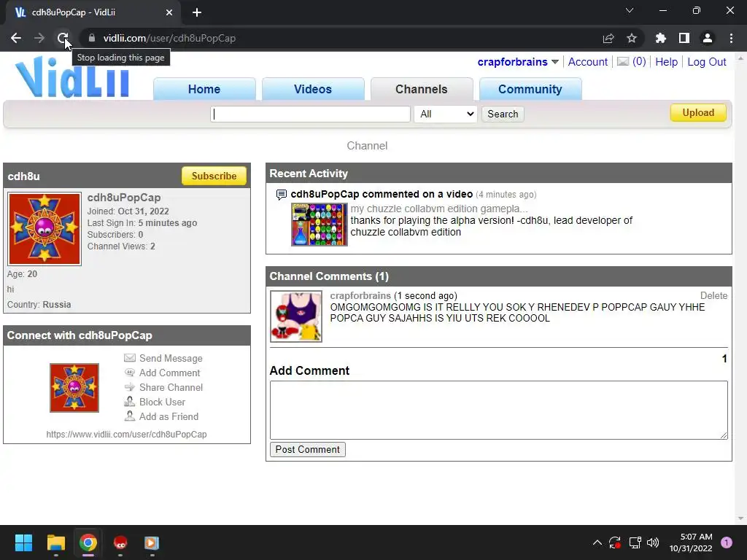
Task: Open the Community tab
Action: pyautogui.click(x=530, y=89)
